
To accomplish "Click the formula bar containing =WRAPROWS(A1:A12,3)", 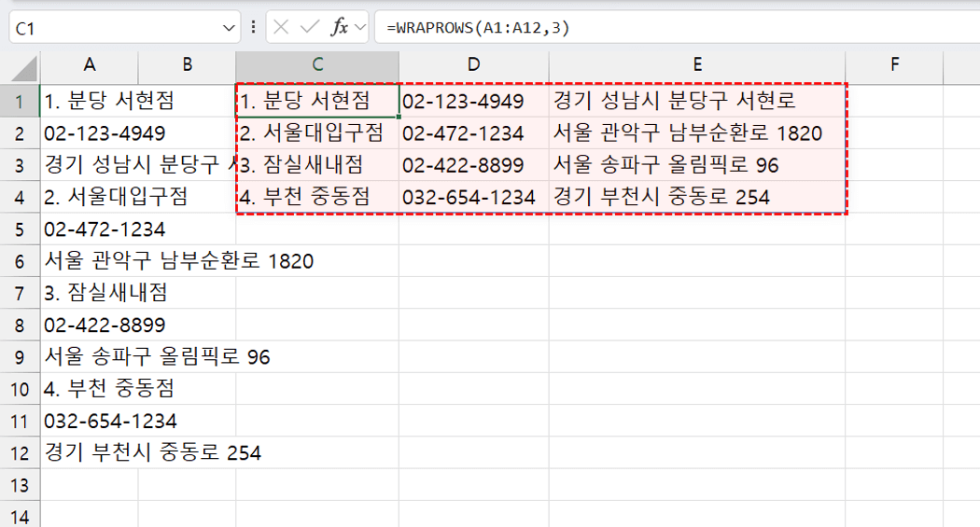I will pyautogui.click(x=677, y=28).
